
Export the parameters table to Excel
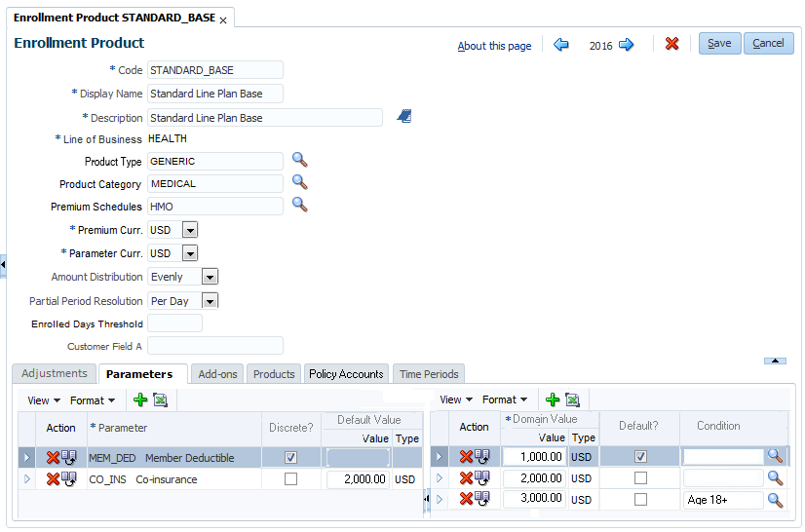pyautogui.click(x=160, y=400)
